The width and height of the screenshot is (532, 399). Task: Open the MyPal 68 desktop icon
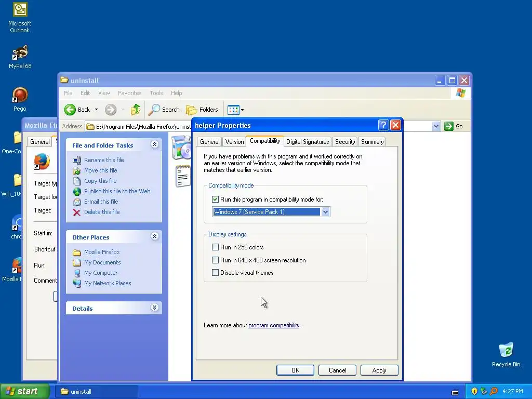20,57
